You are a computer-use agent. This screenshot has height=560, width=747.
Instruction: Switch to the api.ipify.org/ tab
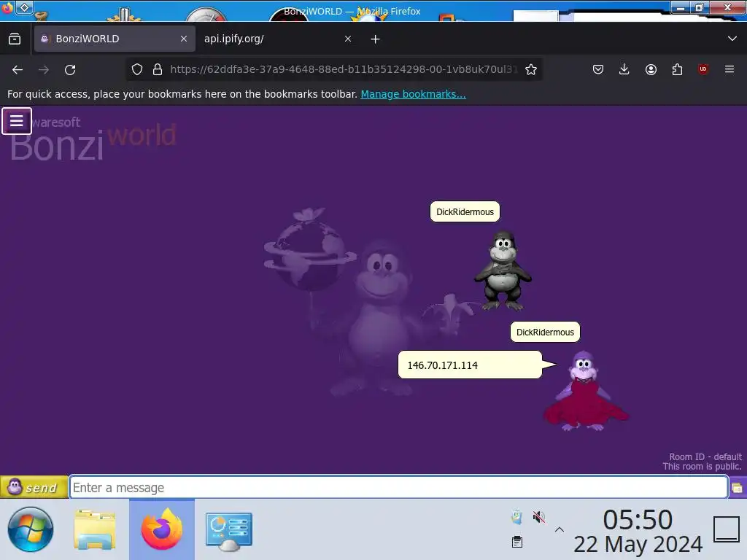pos(278,39)
